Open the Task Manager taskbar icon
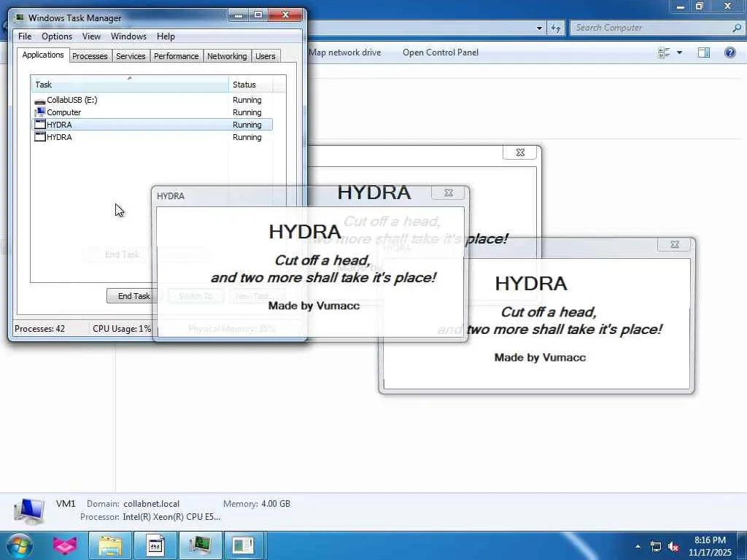The width and height of the screenshot is (747, 560). click(x=200, y=545)
